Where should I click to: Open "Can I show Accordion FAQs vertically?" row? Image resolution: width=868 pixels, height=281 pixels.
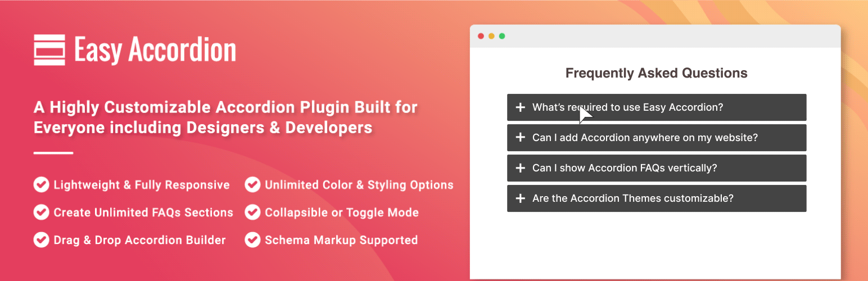[657, 168]
